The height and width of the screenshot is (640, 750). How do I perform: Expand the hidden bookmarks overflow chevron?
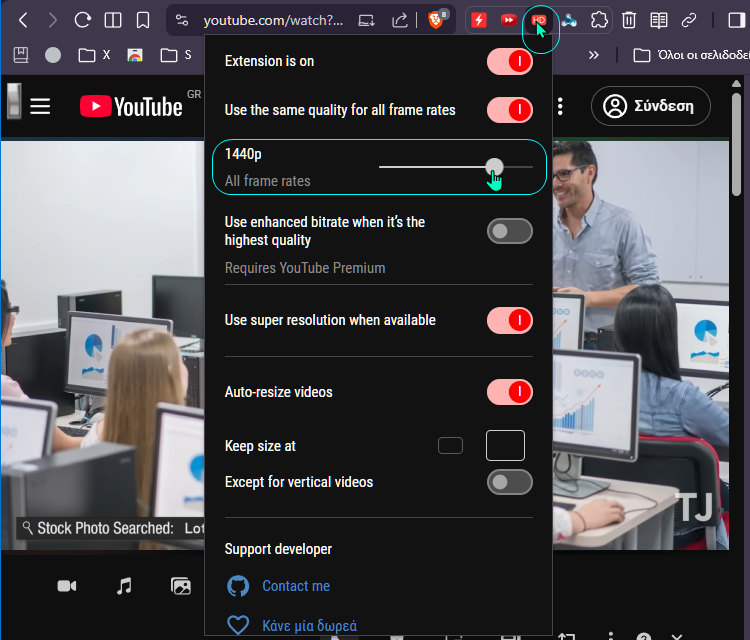(594, 55)
